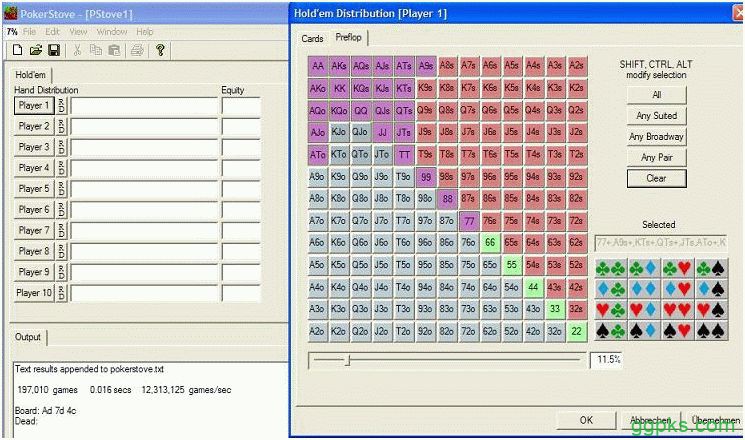The width and height of the screenshot is (745, 440).
Task: Open the Help menu
Action: 144,32
